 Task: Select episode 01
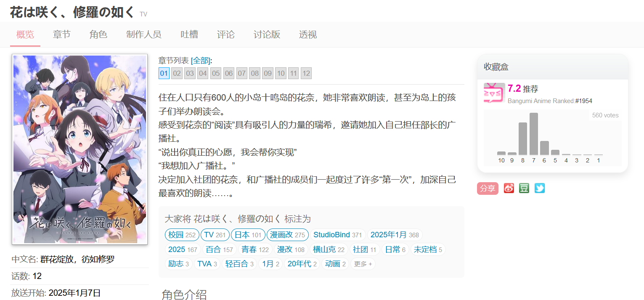click(164, 74)
